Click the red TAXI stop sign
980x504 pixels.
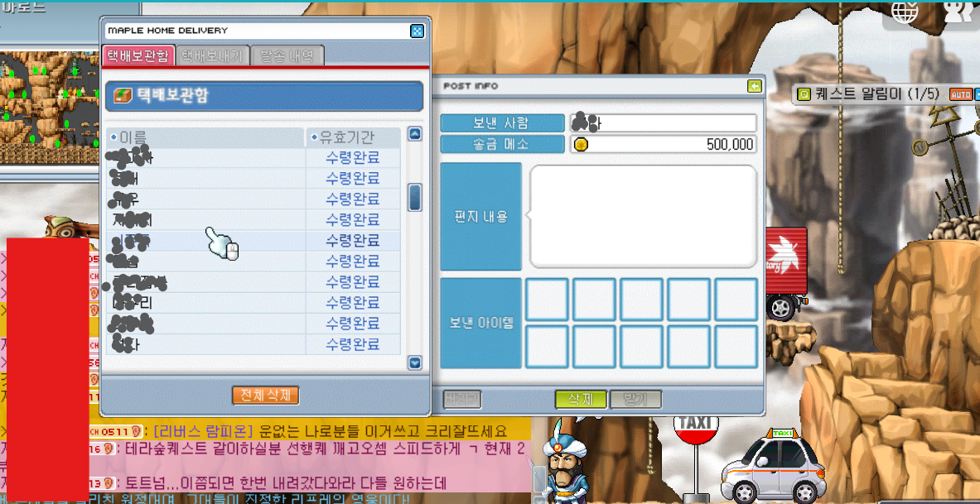(x=696, y=429)
